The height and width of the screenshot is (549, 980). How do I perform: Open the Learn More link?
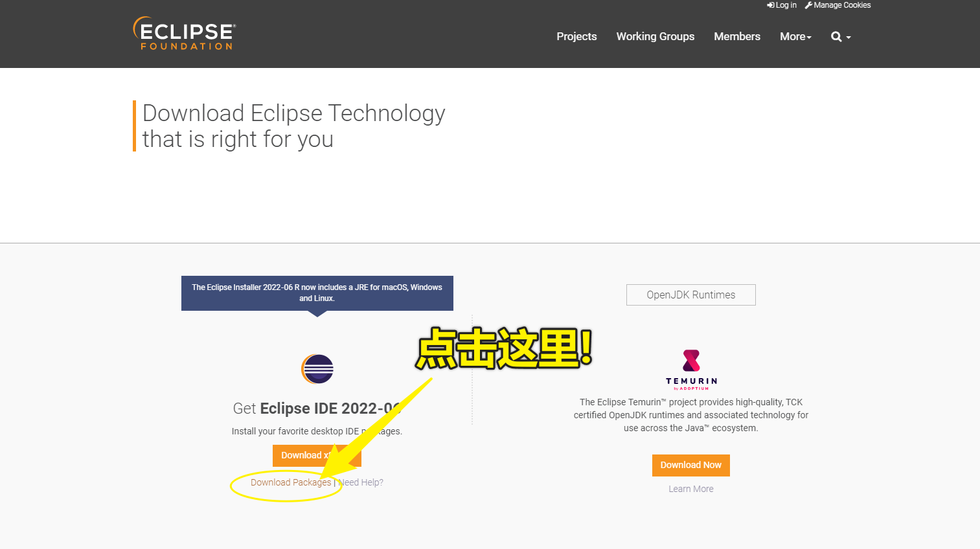click(691, 489)
